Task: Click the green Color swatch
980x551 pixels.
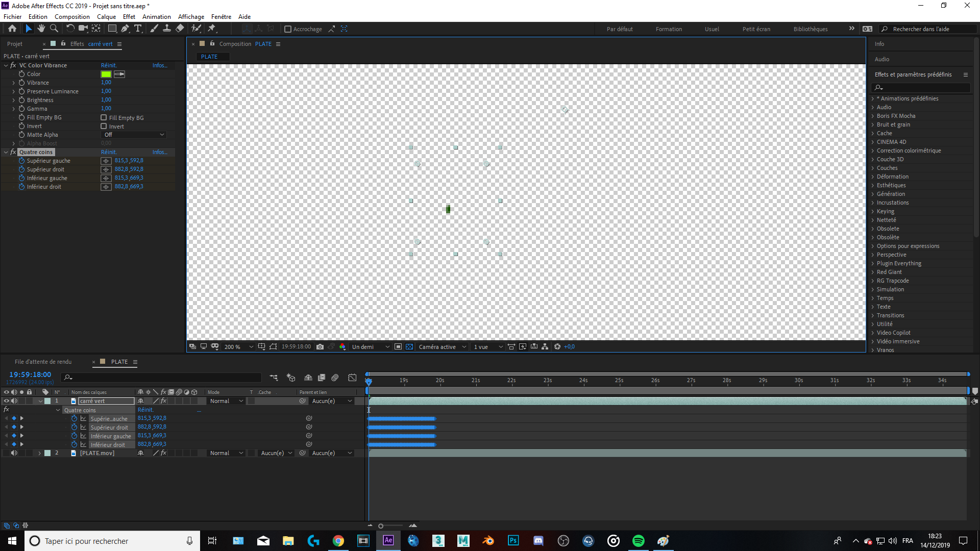Action: click(106, 74)
